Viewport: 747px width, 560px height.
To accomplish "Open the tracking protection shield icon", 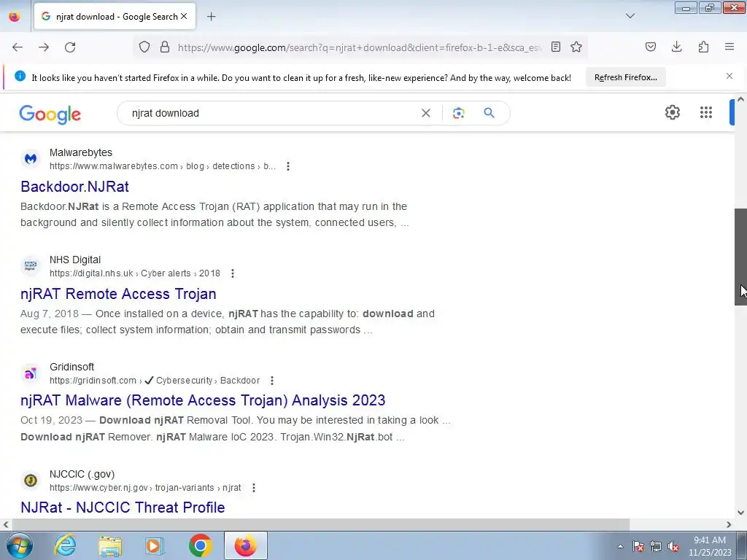I will pyautogui.click(x=144, y=47).
